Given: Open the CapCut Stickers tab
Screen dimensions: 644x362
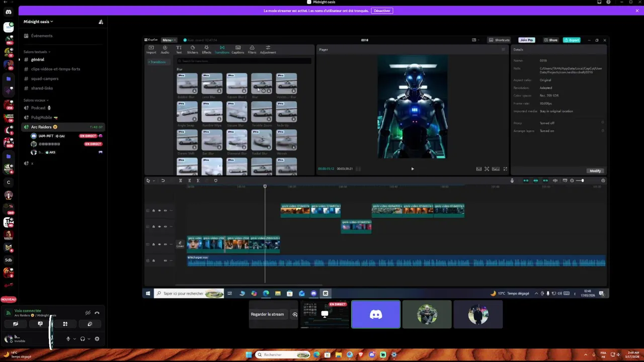Looking at the screenshot, I should coord(192,49).
